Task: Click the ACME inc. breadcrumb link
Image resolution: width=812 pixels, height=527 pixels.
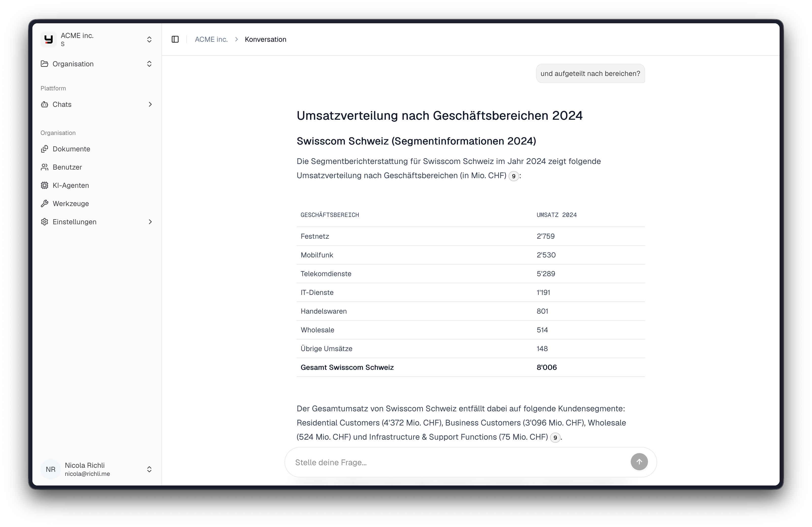Action: (211, 39)
